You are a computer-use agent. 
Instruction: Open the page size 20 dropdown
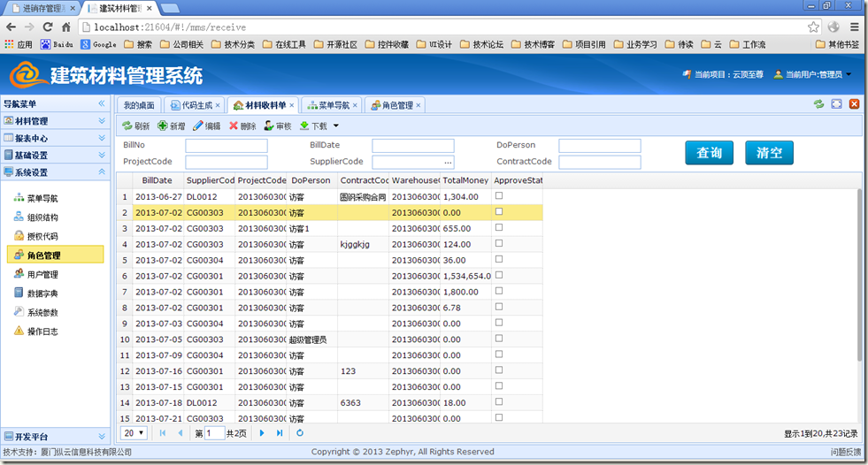(134, 433)
